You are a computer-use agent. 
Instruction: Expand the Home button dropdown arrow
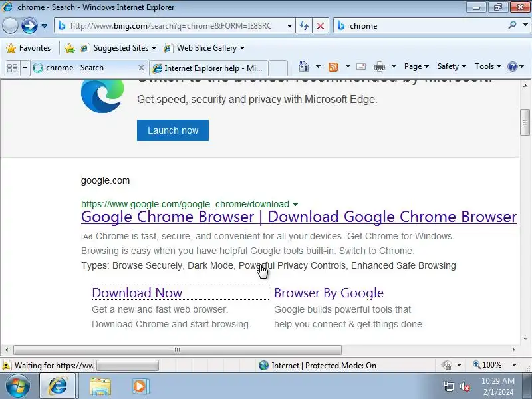point(318,66)
